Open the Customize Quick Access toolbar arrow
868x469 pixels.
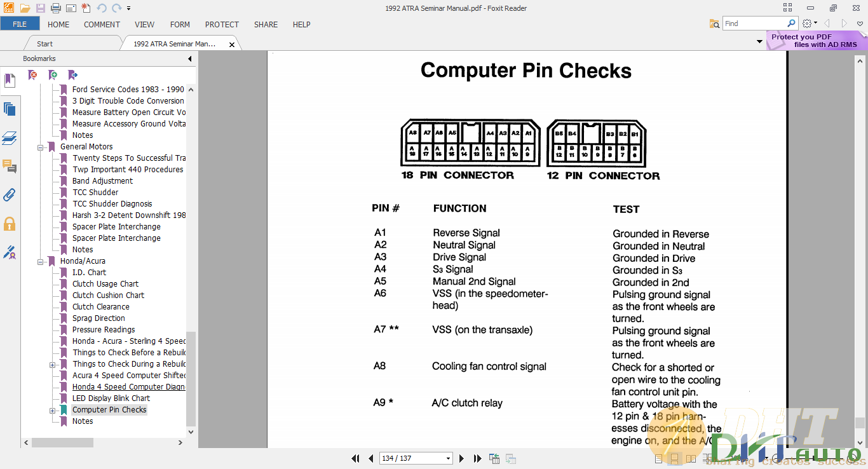coord(129,8)
